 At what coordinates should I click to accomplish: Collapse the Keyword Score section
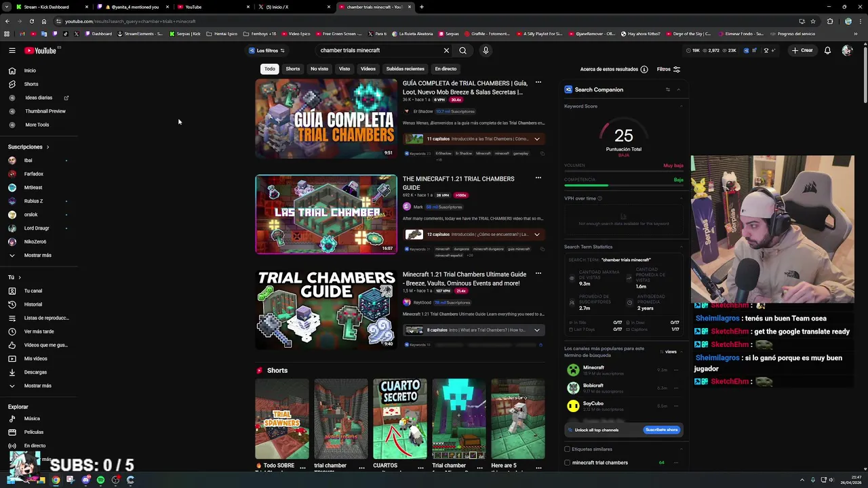681,106
